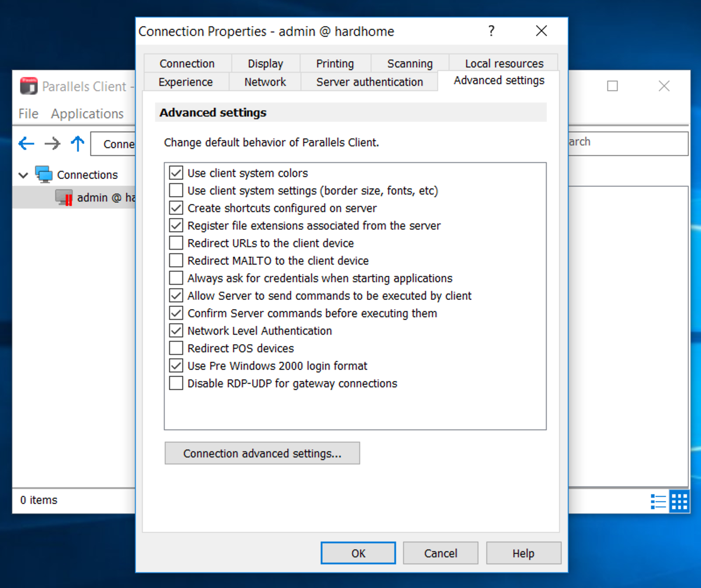701x588 pixels.
Task: Enable Redirect POS devices checkbox
Action: click(x=176, y=348)
